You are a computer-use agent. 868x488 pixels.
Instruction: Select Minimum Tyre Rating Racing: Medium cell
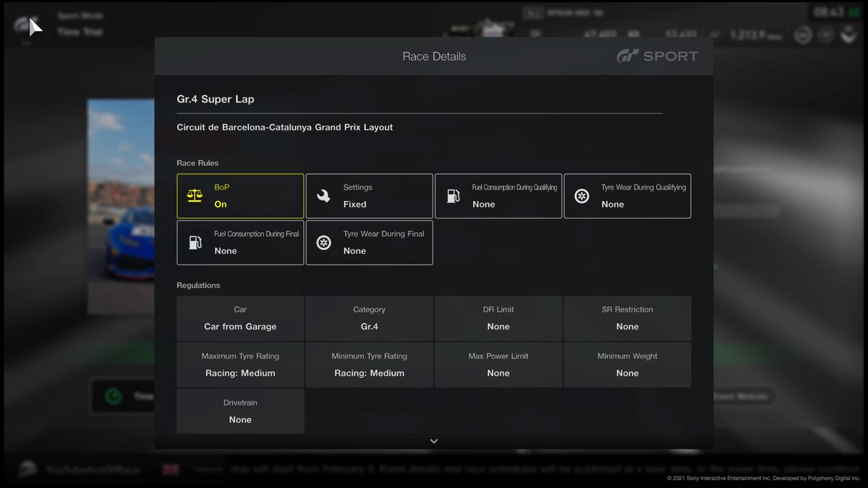tap(370, 364)
